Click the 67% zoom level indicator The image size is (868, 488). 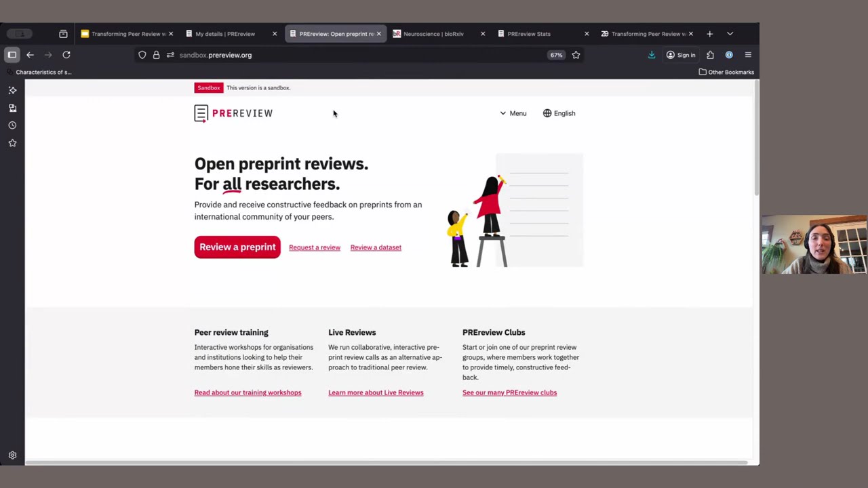pos(556,55)
